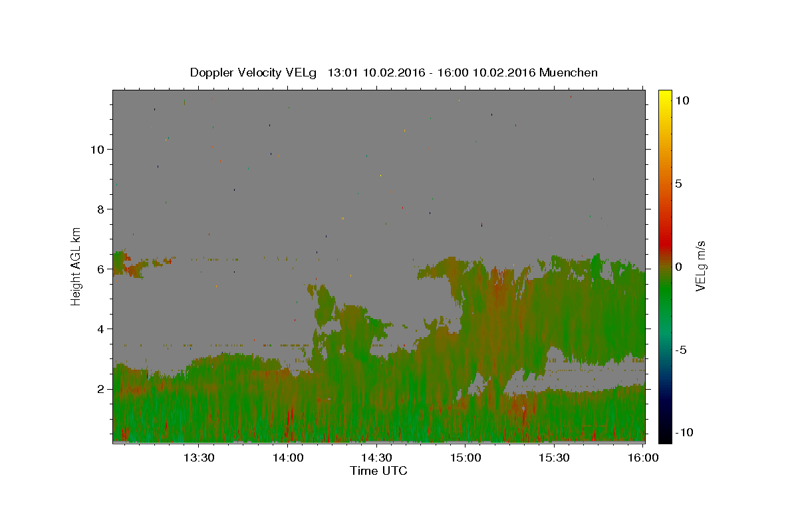Click the 14:00 time axis label
798x532 pixels.
(288, 458)
